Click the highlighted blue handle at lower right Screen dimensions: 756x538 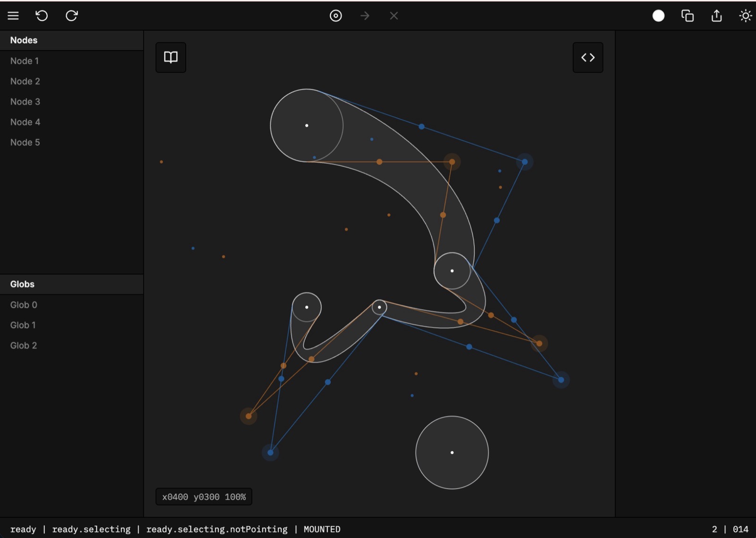561,380
